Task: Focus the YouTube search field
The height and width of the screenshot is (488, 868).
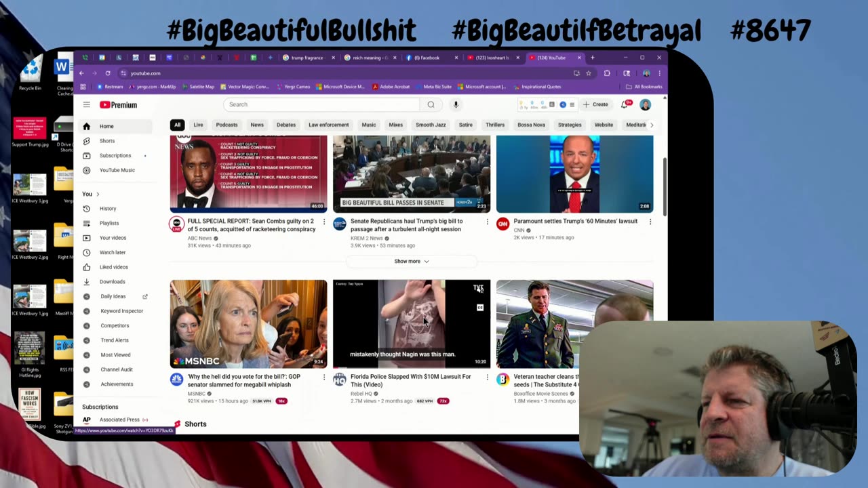Action: point(322,104)
